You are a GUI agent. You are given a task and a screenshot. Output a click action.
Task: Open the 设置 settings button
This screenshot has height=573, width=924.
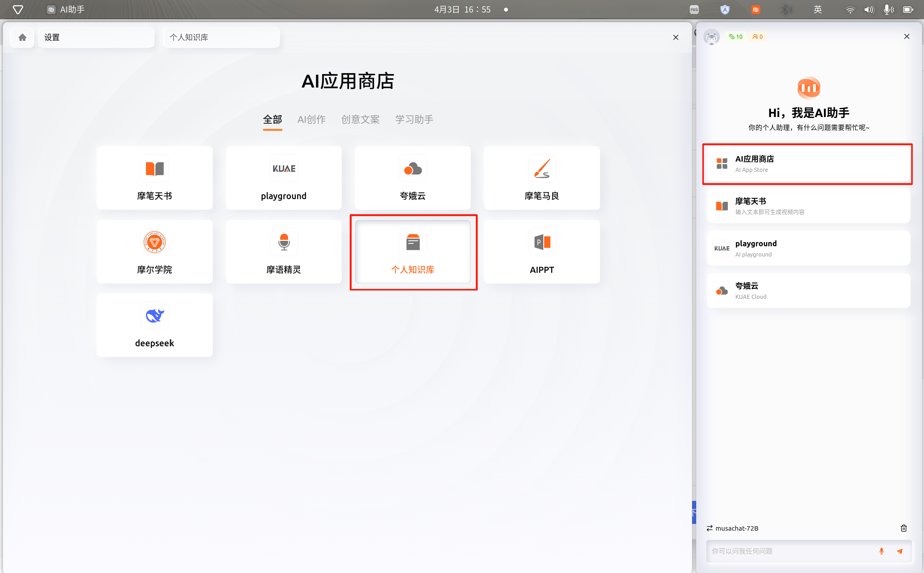96,37
